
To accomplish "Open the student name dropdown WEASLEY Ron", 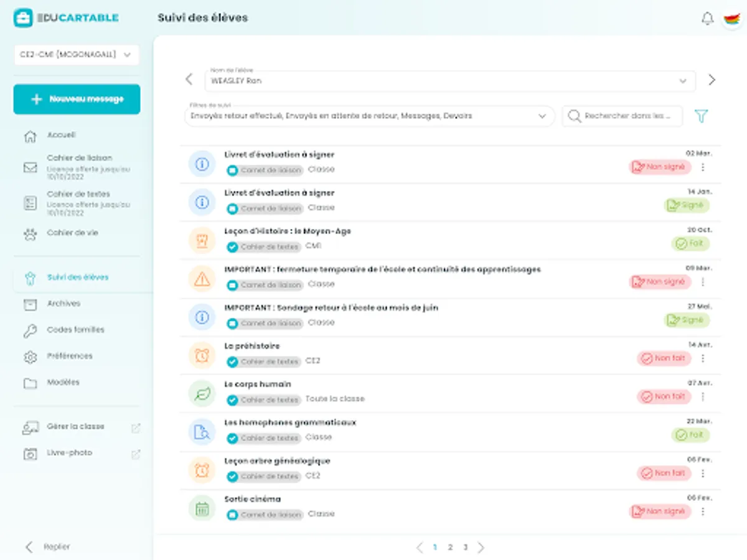I will [x=450, y=80].
